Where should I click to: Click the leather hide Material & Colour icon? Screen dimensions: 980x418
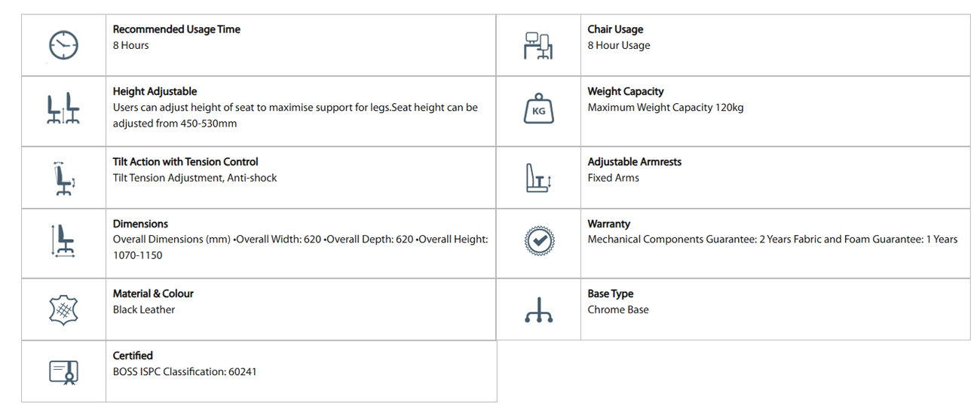click(63, 310)
